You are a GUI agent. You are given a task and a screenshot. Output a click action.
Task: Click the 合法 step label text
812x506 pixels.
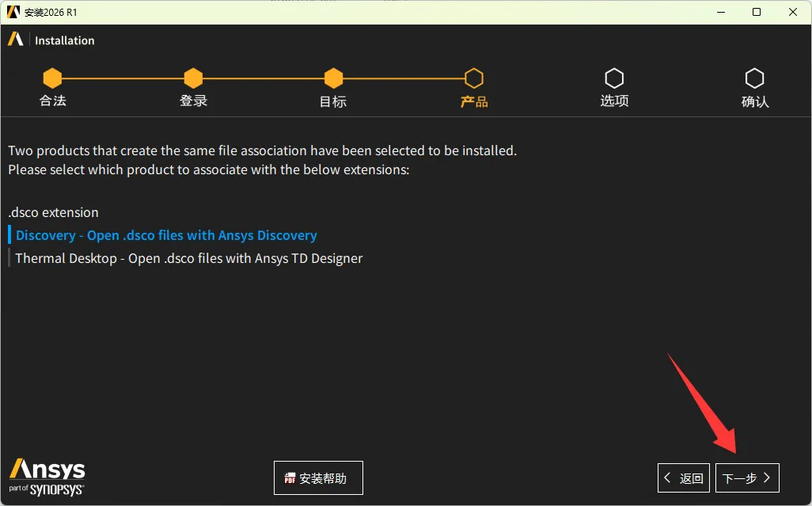[53, 101]
